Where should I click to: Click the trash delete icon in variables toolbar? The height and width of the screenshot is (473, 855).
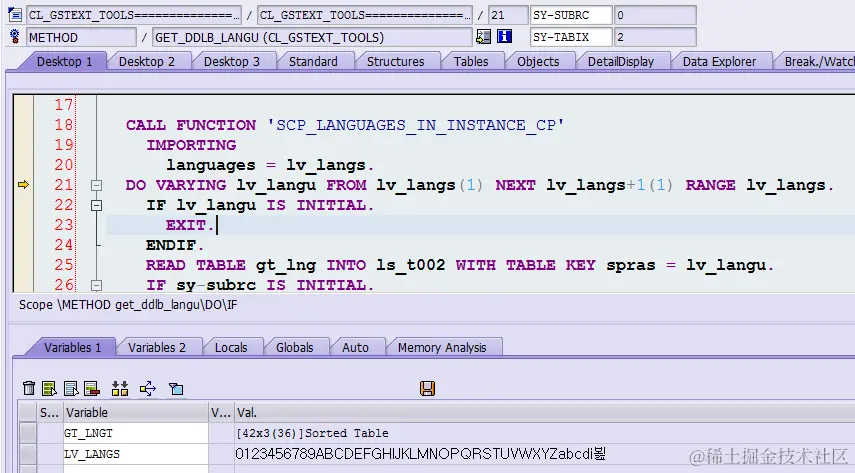click(x=29, y=388)
